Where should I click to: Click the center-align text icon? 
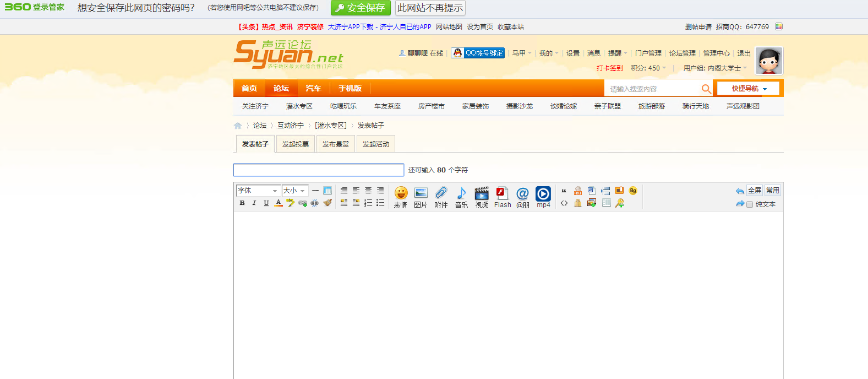[x=368, y=191]
